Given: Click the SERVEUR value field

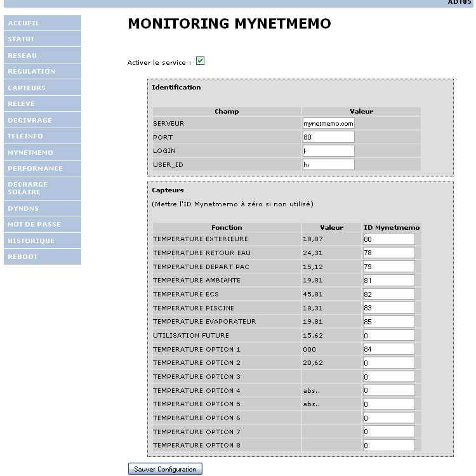Looking at the screenshot, I should (x=329, y=123).
